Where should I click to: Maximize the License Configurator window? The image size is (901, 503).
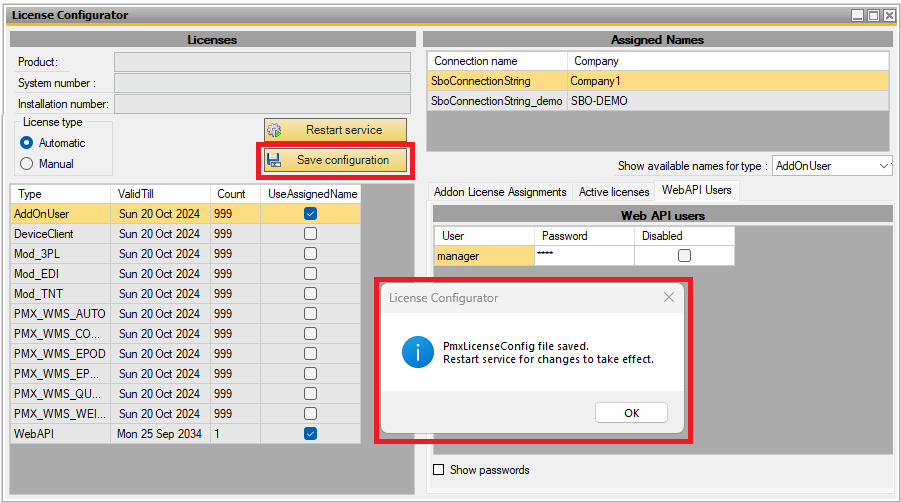tap(873, 15)
